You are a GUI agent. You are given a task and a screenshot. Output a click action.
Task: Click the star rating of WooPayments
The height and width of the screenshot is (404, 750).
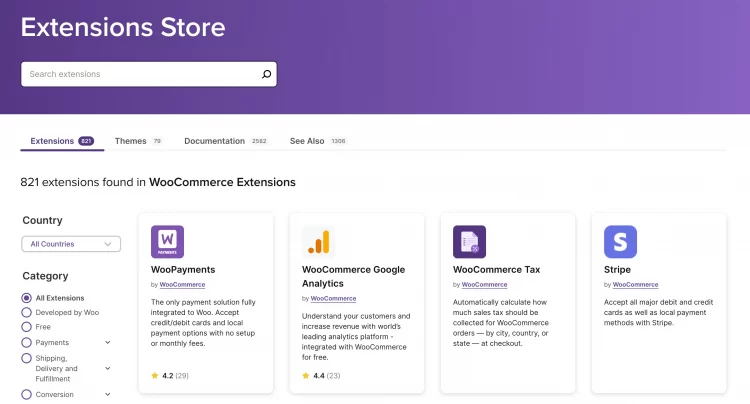pyautogui.click(x=170, y=376)
